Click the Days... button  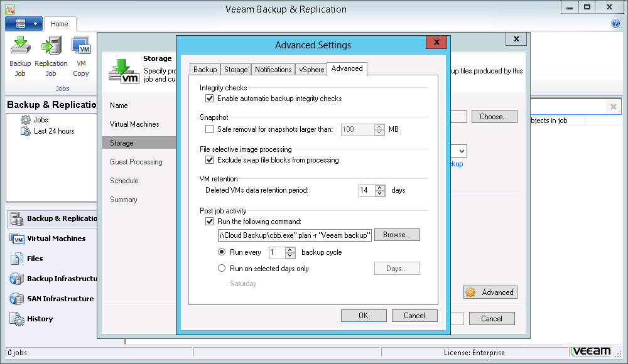[x=397, y=269]
